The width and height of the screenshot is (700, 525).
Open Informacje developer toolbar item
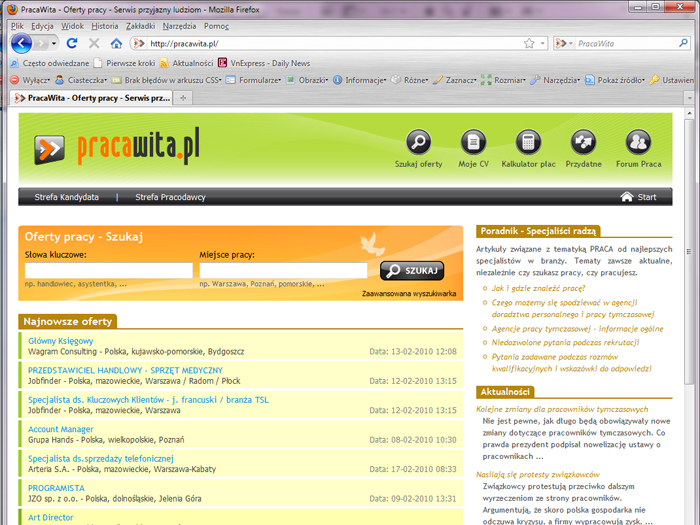pos(360,80)
